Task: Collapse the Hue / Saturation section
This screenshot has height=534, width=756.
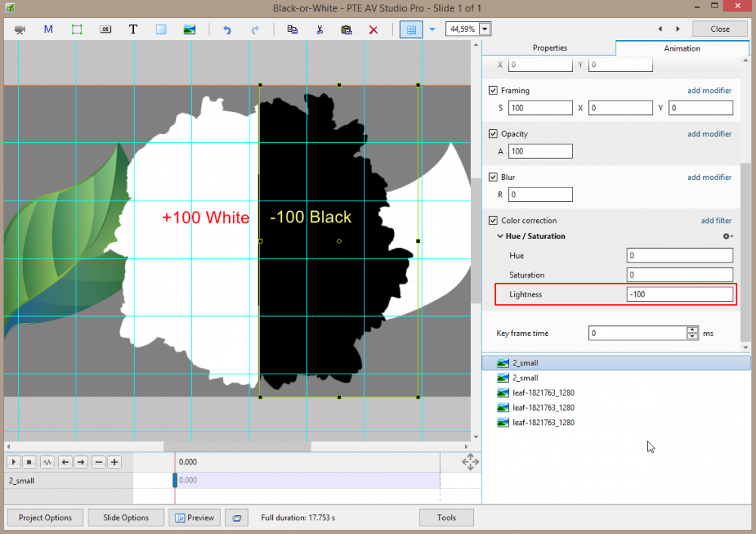Action: tap(500, 237)
